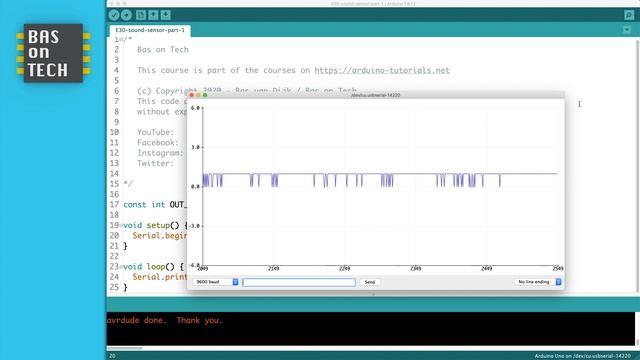
Task: Open the 9600 baud dropdown
Action: click(215, 282)
